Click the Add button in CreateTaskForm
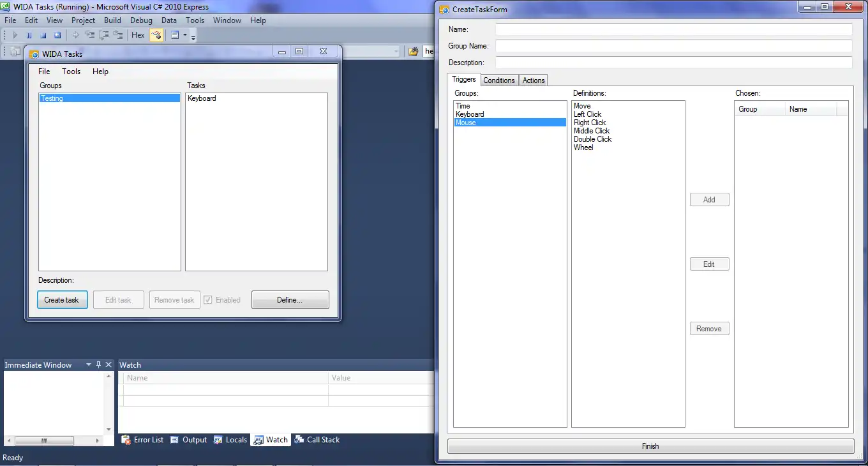Viewport: 868px width, 466px height. pyautogui.click(x=709, y=200)
